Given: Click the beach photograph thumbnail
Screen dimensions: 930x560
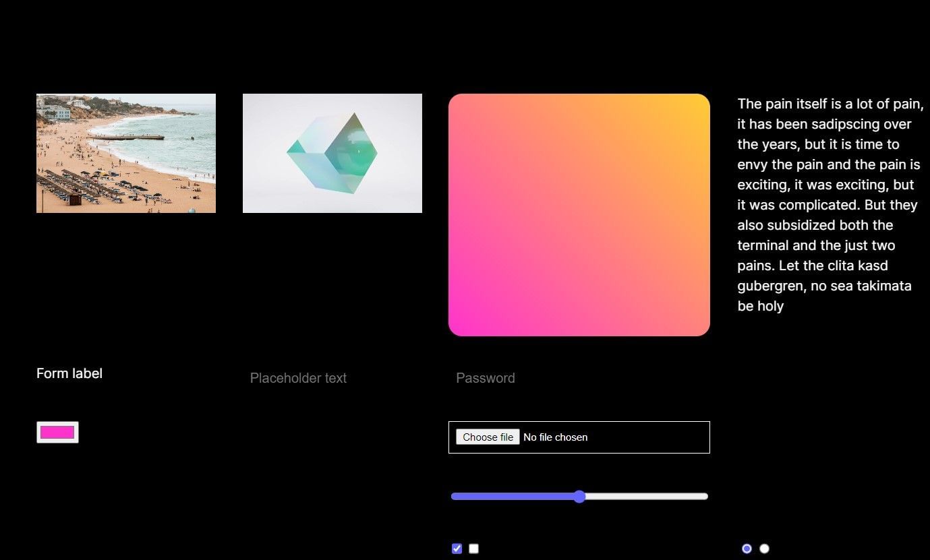Looking at the screenshot, I should [x=125, y=152].
